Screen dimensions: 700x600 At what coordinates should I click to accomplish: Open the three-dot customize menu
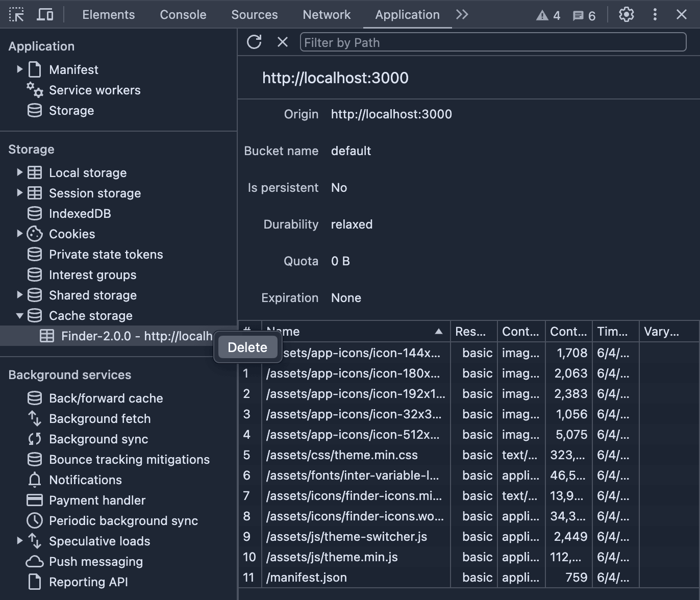click(x=655, y=14)
